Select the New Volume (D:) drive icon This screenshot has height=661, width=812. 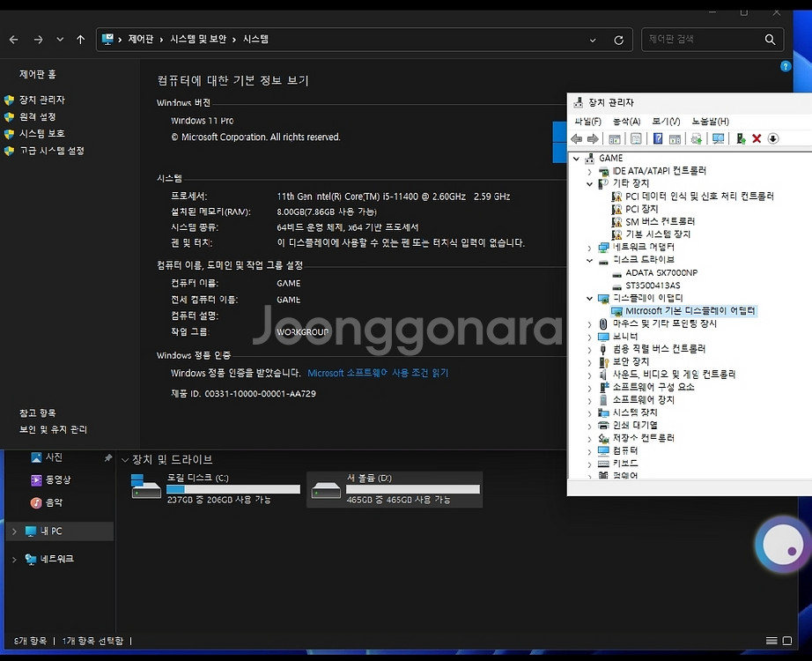tap(326, 490)
